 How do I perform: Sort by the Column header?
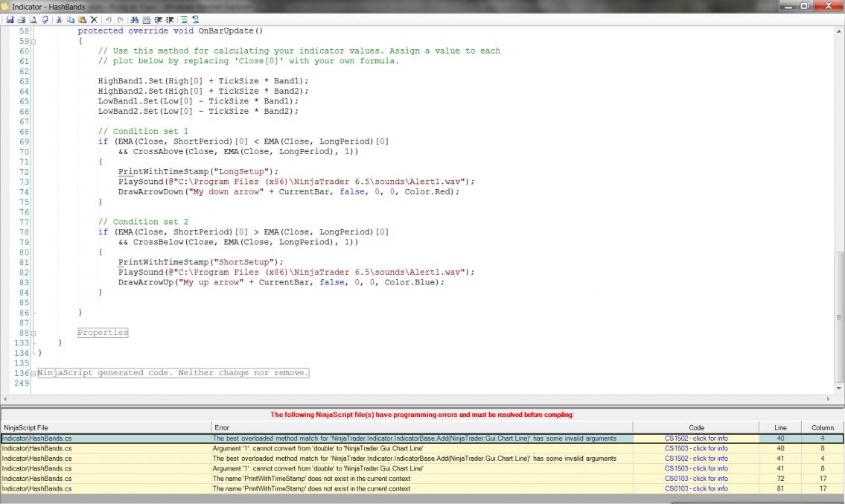pos(823,427)
